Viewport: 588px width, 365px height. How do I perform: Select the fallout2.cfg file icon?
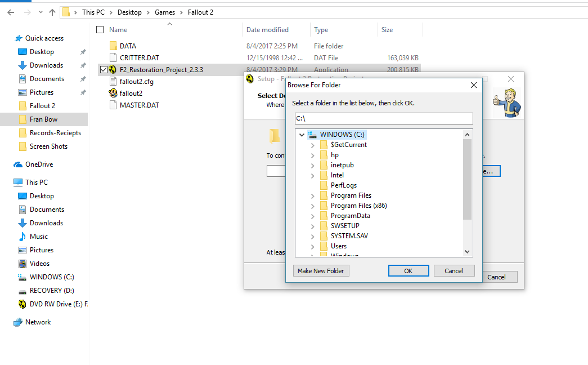[113, 82]
